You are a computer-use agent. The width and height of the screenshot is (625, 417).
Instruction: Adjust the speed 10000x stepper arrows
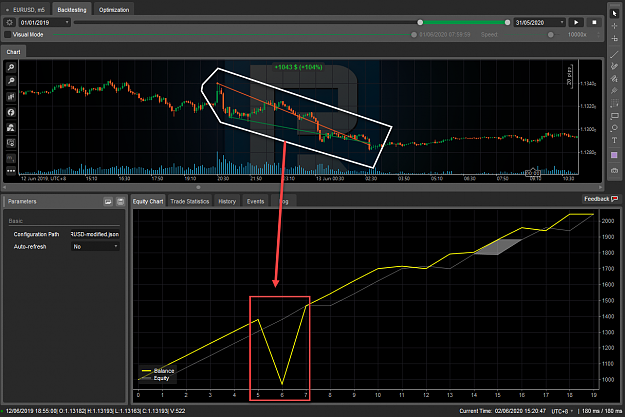(x=598, y=35)
